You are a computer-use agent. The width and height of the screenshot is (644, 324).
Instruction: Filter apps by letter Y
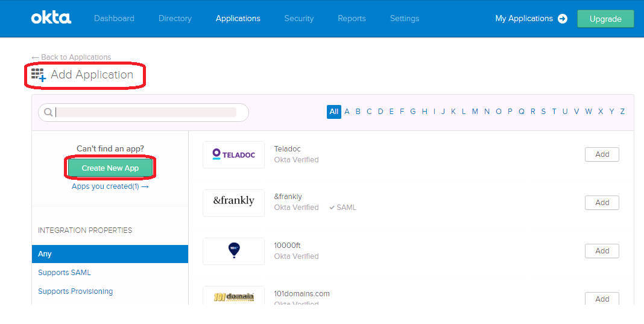coord(611,112)
